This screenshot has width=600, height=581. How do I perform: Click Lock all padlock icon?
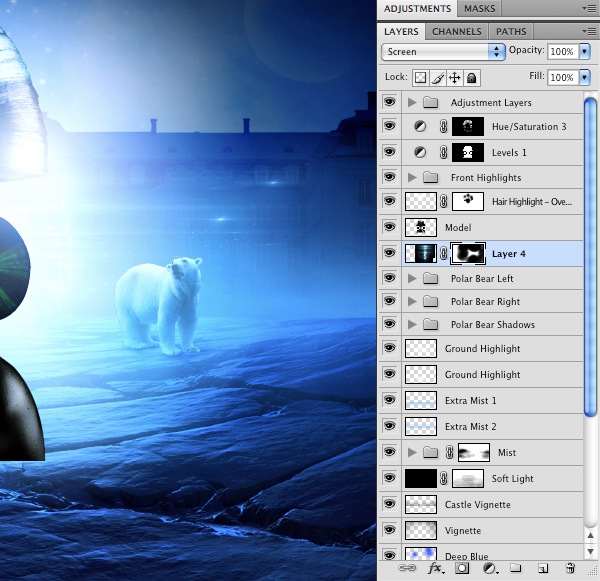472,78
